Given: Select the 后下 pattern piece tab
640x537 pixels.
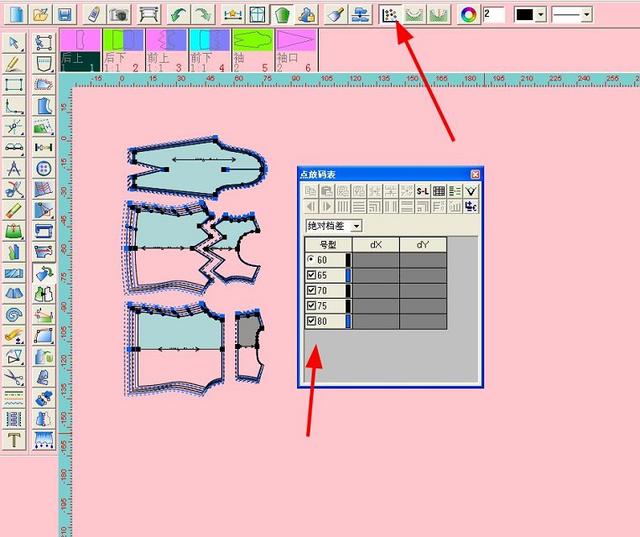Looking at the screenshot, I should tap(123, 51).
